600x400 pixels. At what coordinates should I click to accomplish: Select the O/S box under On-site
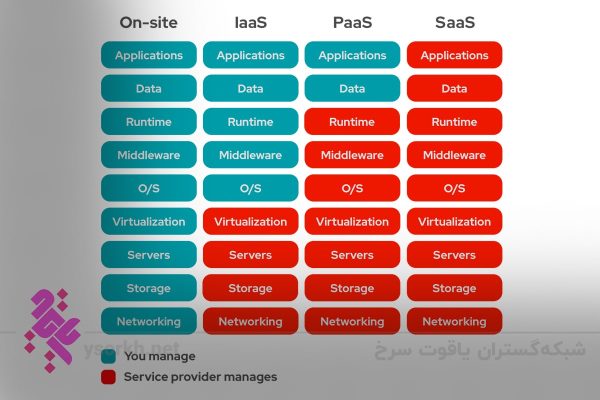click(149, 188)
